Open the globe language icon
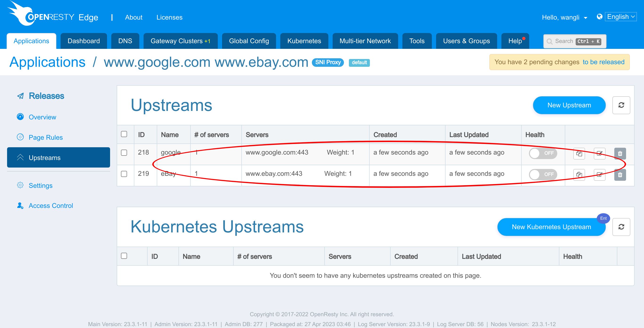Screen dimensions: 644x328 point(599,17)
